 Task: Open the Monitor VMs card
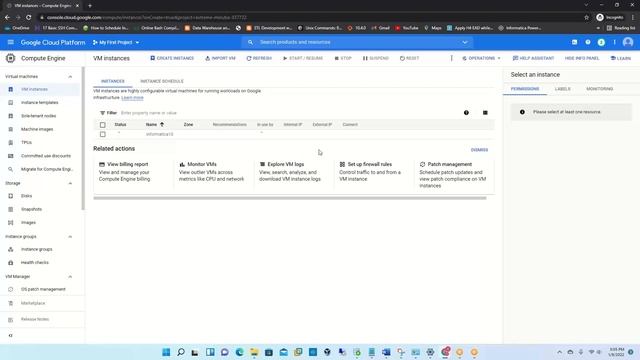point(213,172)
